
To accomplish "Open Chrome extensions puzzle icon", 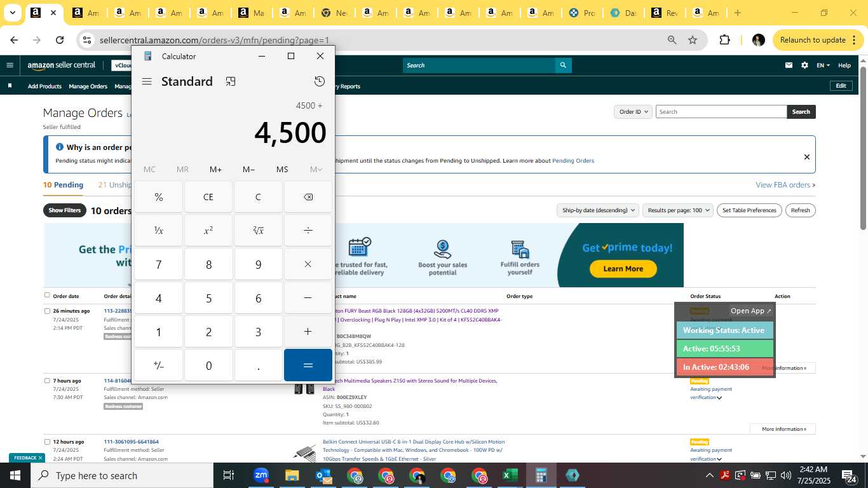I will (724, 40).
